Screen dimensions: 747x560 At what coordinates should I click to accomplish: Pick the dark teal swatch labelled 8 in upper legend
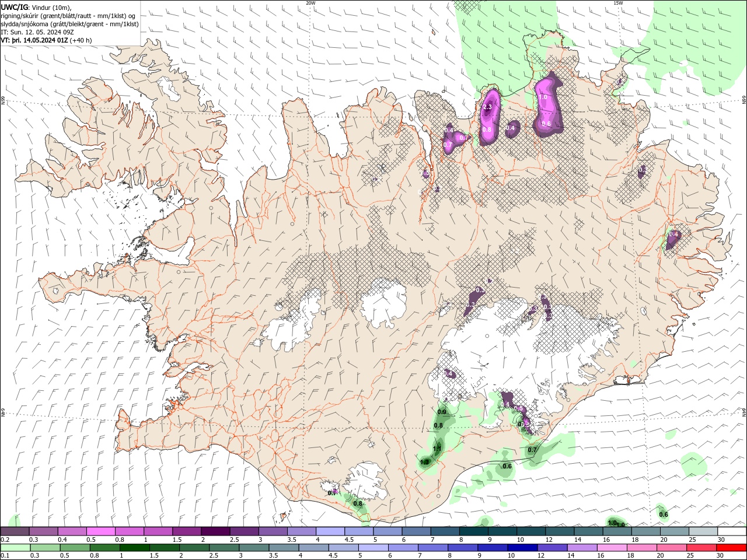coord(473,531)
